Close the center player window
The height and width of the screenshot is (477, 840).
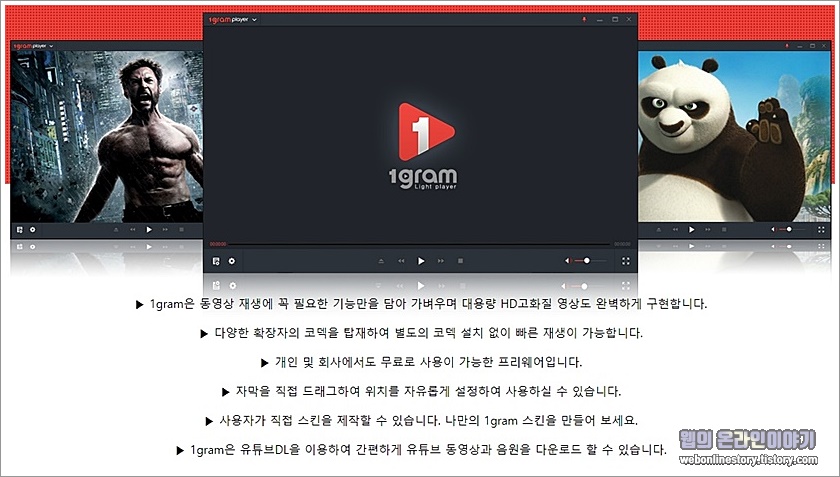tap(629, 19)
